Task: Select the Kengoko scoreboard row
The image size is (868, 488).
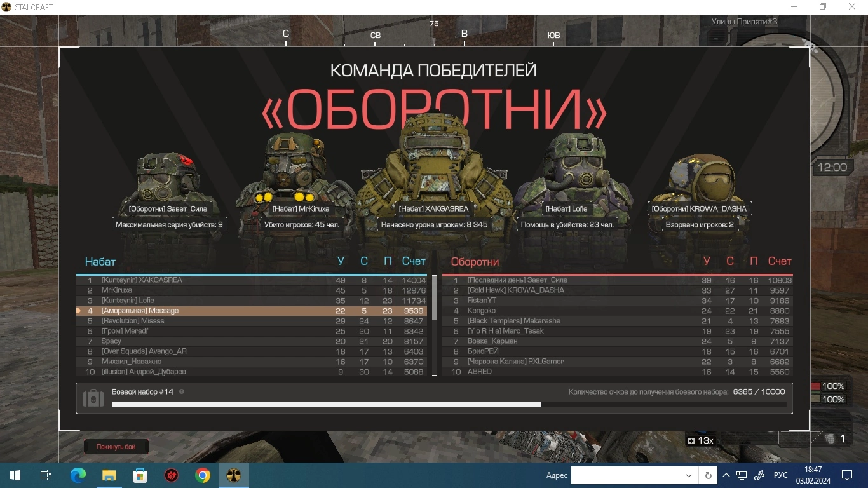Action: [618, 311]
